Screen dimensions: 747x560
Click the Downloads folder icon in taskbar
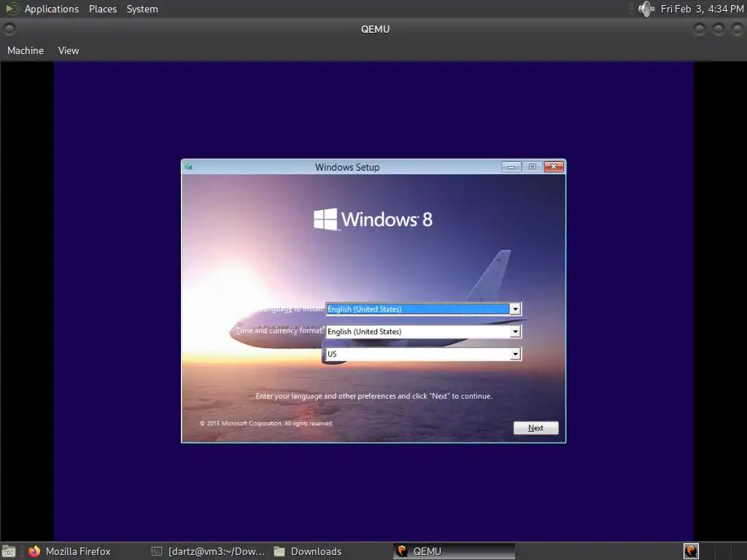[279, 551]
